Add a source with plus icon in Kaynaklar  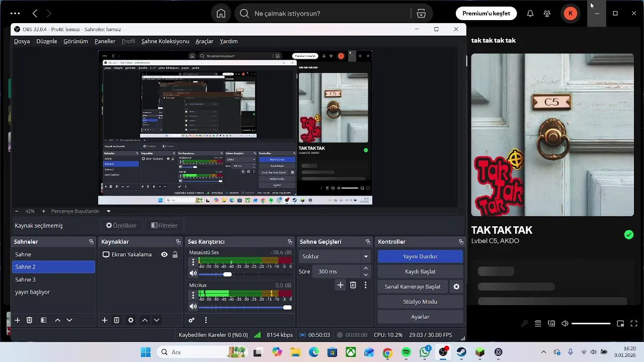pyautogui.click(x=105, y=320)
